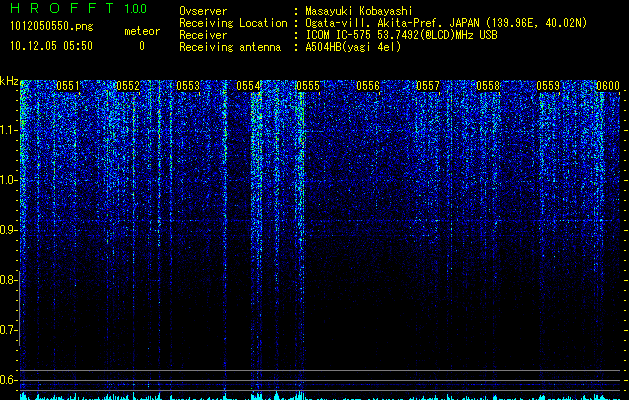The height and width of the screenshot is (400, 629).
Task: Click the meteor label
Action: tap(142, 31)
